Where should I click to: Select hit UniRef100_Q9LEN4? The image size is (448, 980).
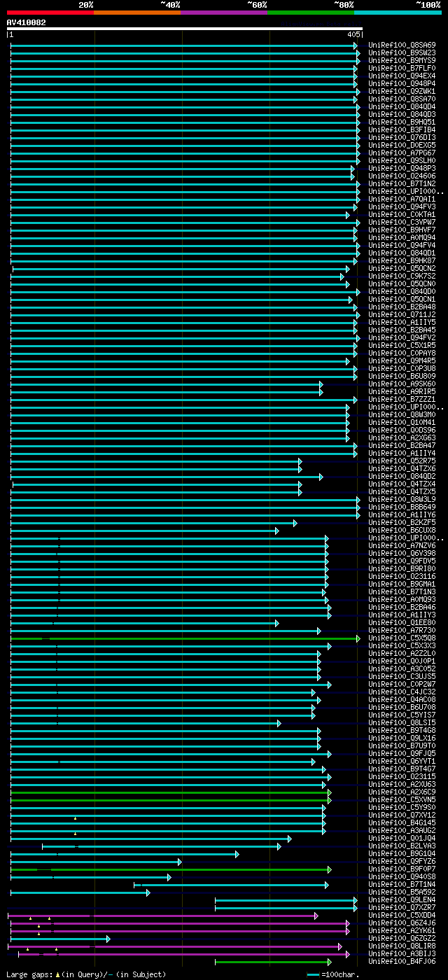[x=402, y=900]
